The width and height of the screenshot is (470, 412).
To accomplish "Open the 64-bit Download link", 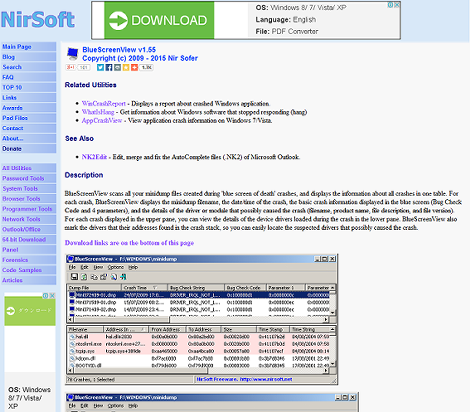I will pyautogui.click(x=28, y=239).
